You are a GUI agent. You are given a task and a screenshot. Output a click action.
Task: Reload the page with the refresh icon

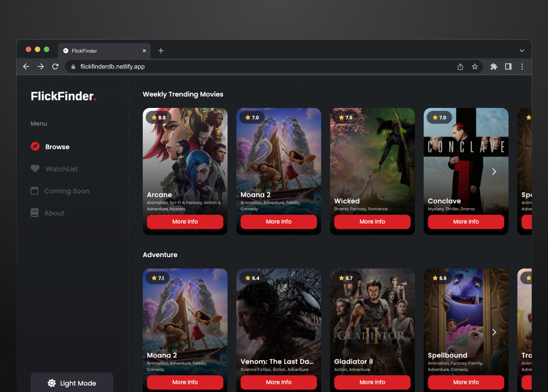tap(55, 67)
